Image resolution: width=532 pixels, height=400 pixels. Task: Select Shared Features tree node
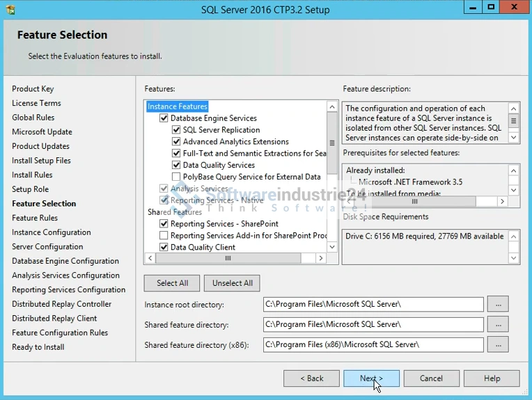(x=175, y=212)
